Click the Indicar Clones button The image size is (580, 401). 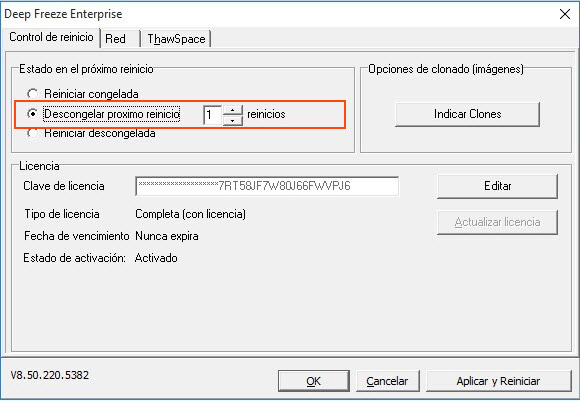[x=468, y=114]
